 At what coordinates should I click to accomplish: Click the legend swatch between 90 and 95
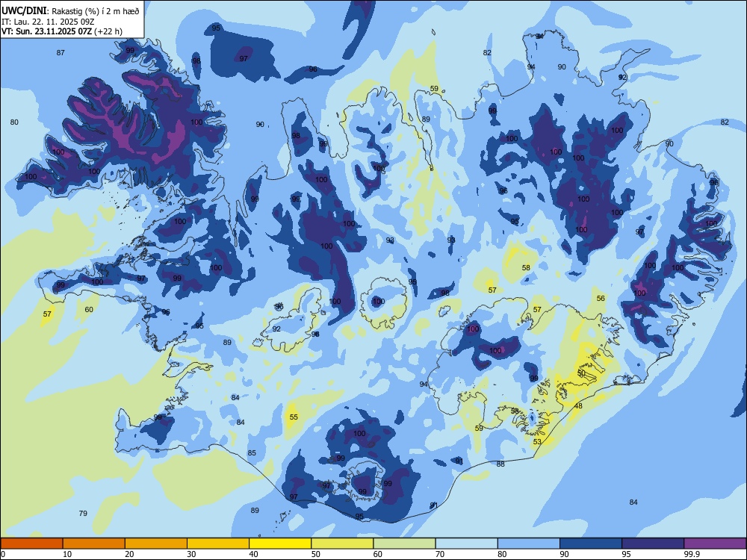point(591,544)
